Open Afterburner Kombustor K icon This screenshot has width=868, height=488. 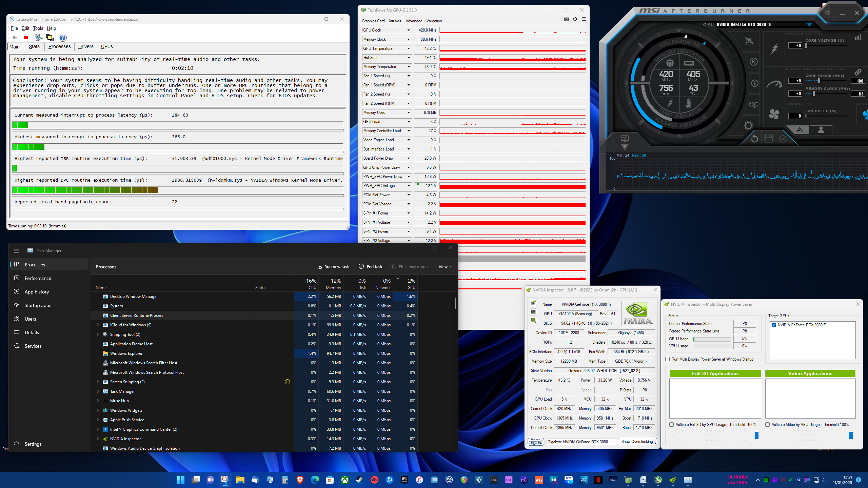click(753, 62)
